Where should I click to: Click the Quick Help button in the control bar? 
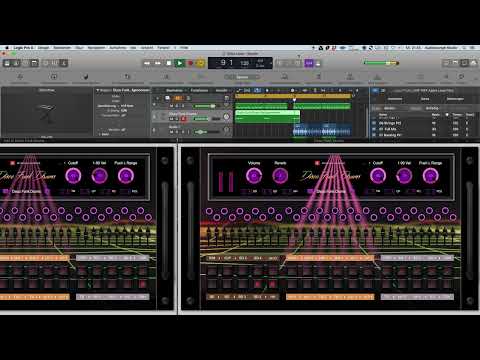pos(25,63)
